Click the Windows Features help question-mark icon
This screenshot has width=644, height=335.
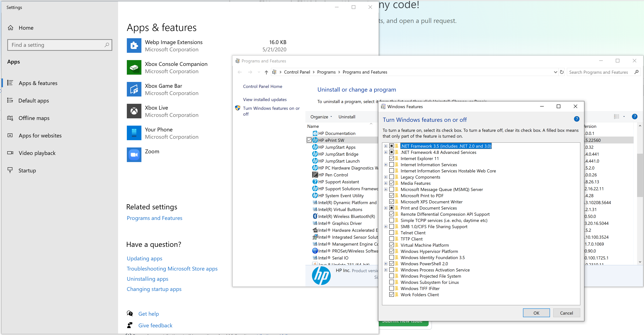(x=577, y=119)
